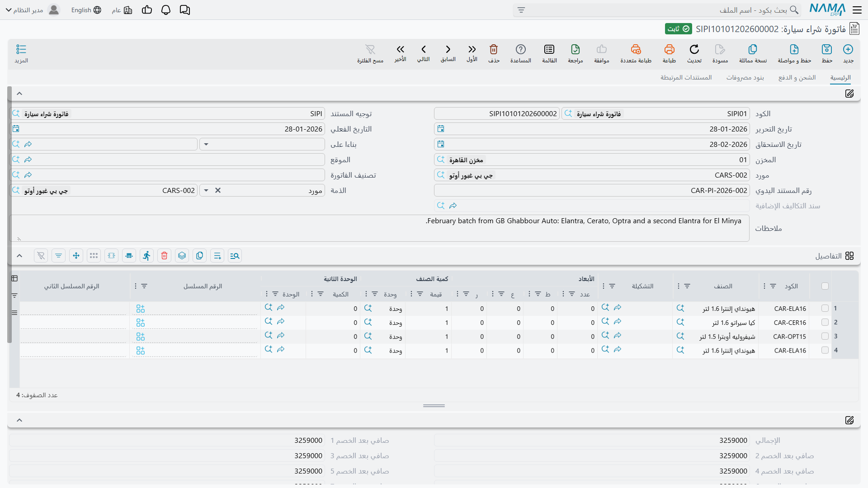
Task: Open the بنود مصروفات tab
Action: (745, 78)
